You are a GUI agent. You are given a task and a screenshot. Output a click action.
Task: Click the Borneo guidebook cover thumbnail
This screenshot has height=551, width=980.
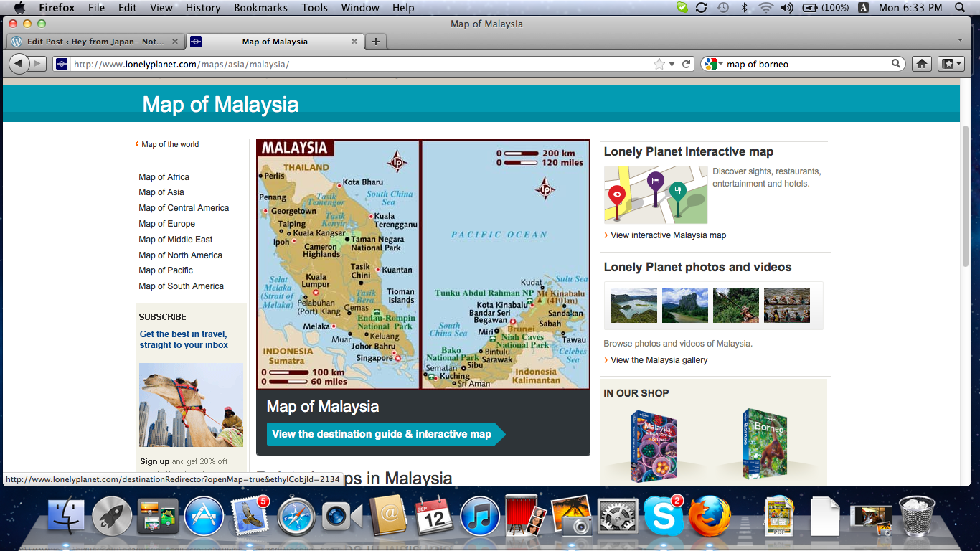pos(765,443)
